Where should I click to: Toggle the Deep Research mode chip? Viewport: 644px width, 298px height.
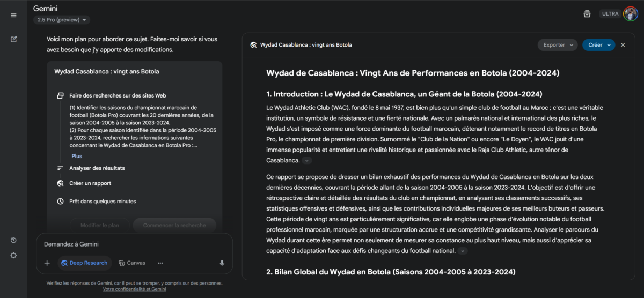[85, 263]
